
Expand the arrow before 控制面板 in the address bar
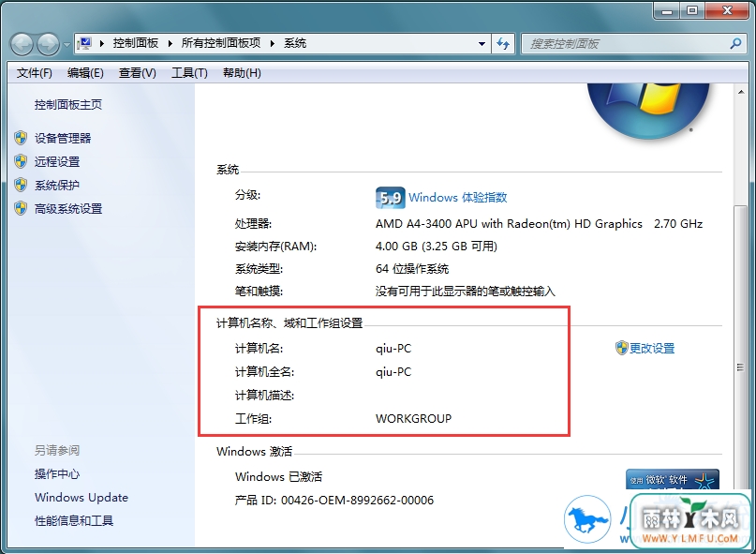click(102, 43)
